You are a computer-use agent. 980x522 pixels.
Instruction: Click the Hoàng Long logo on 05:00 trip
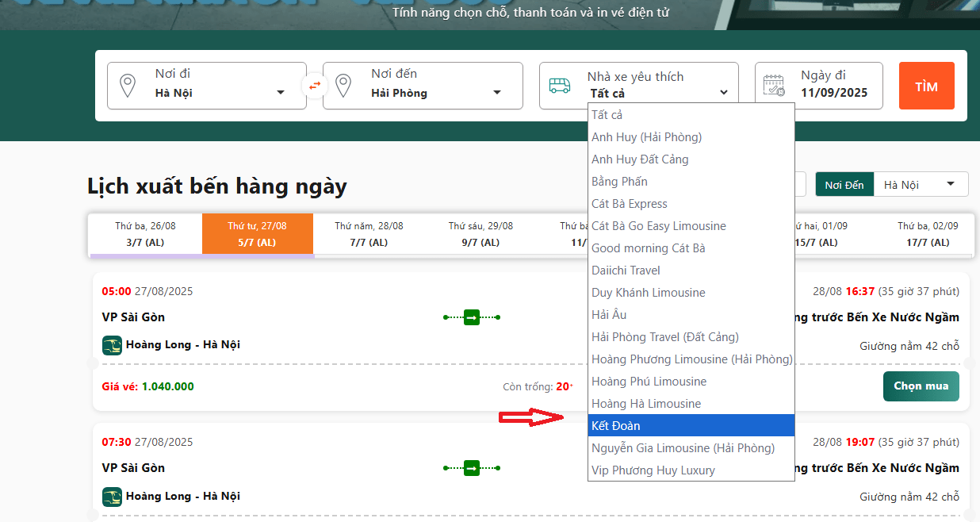point(112,345)
